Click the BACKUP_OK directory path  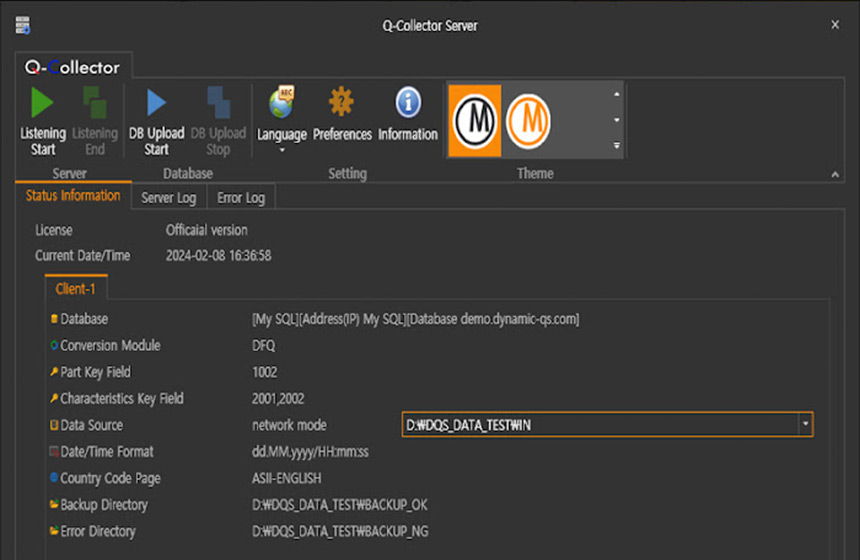[x=340, y=505]
